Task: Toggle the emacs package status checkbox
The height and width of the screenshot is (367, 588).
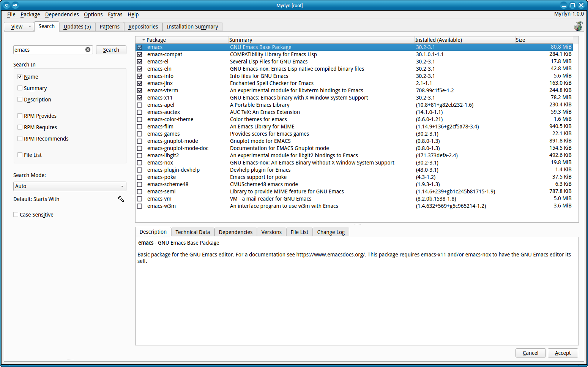Action: [x=140, y=47]
